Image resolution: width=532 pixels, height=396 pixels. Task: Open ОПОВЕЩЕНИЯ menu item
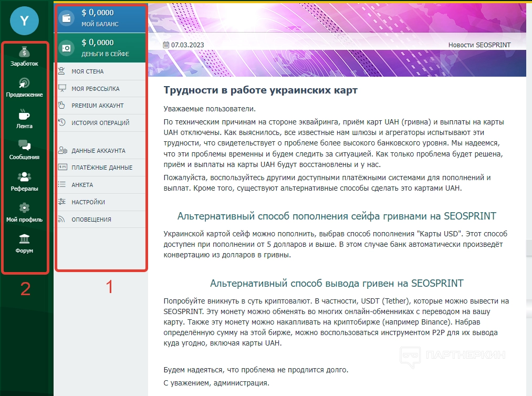pyautogui.click(x=101, y=220)
